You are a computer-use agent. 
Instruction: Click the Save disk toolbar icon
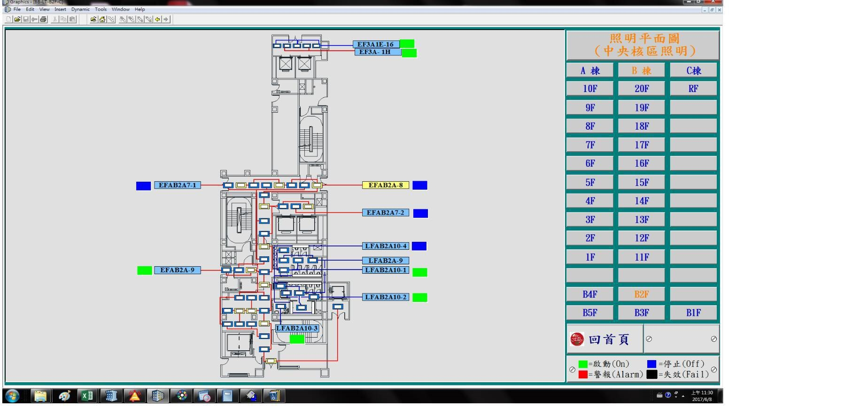coord(26,19)
